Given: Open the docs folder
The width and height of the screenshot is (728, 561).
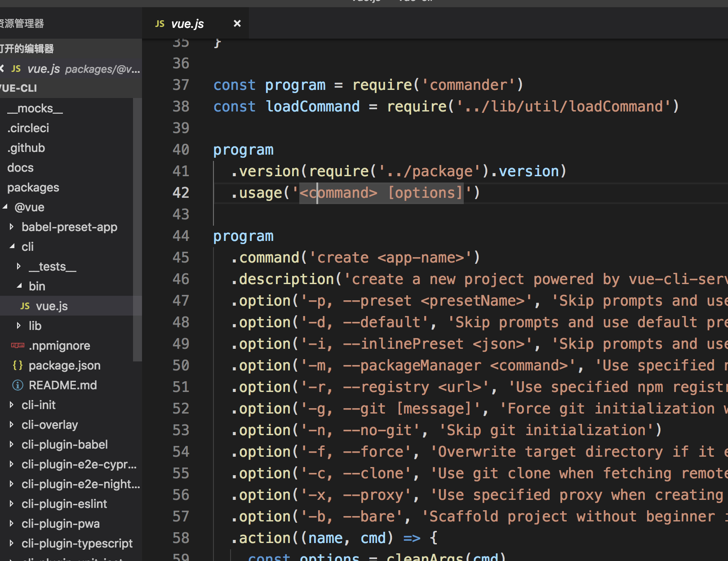Looking at the screenshot, I should (20, 168).
